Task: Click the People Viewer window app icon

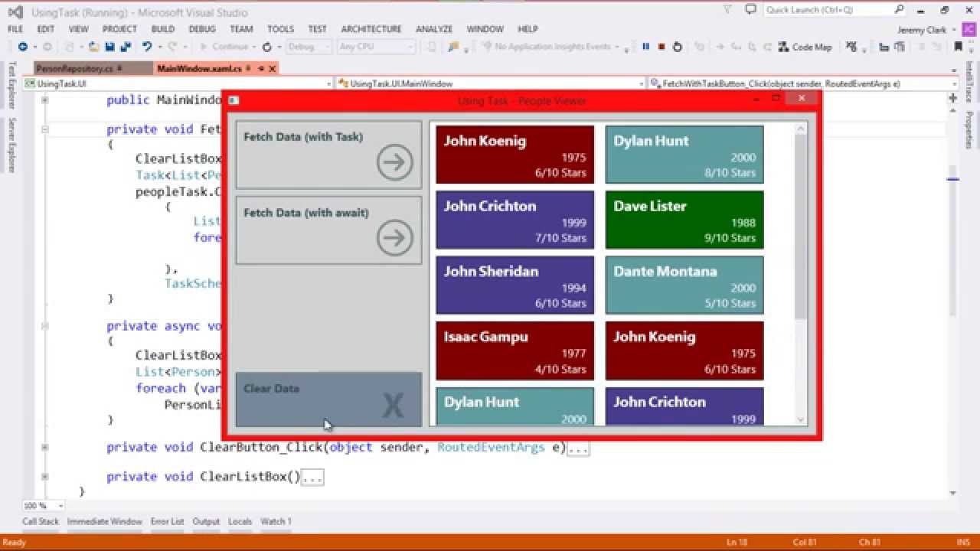Action: tap(234, 100)
